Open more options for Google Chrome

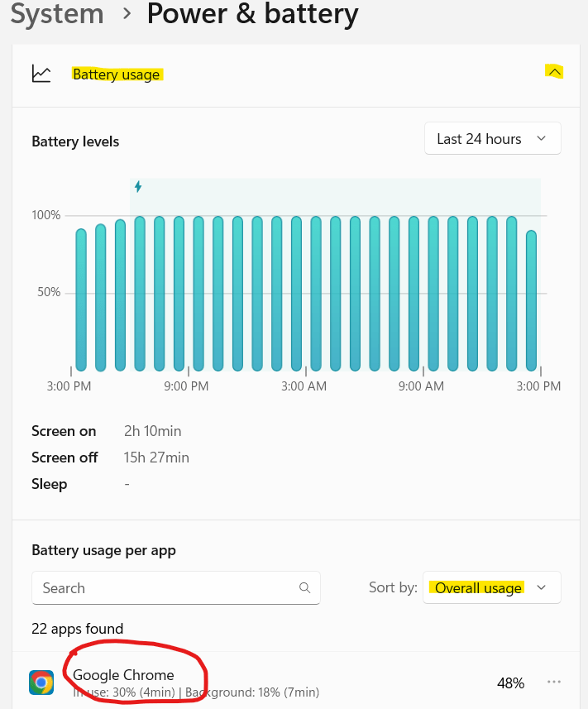pyautogui.click(x=554, y=683)
